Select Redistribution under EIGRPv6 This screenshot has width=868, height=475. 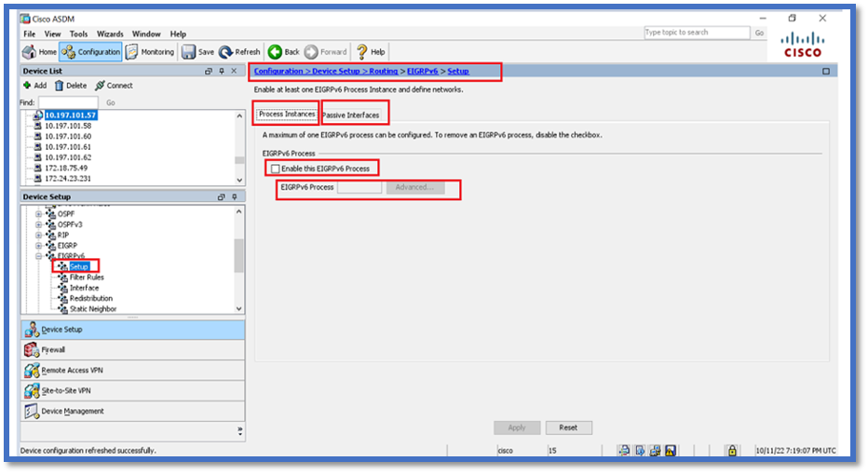(x=90, y=298)
